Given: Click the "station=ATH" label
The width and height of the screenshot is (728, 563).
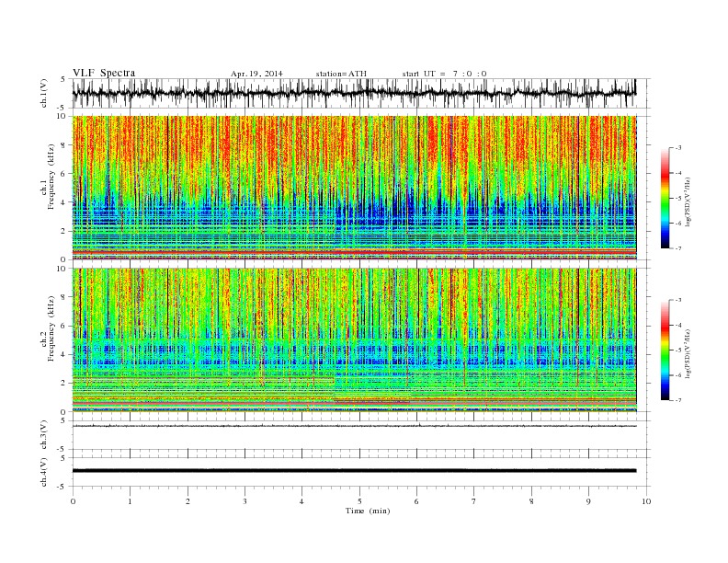Looking at the screenshot, I should tap(341, 74).
